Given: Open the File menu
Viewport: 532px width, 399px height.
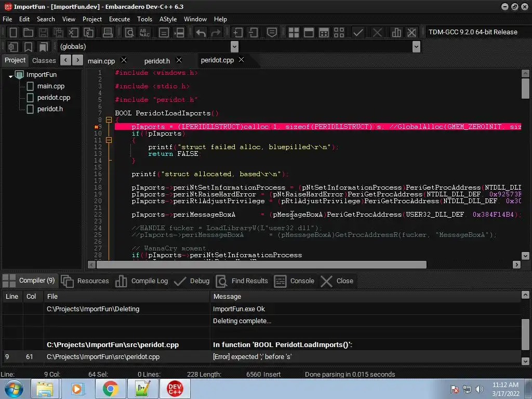Looking at the screenshot, I should coord(7,19).
